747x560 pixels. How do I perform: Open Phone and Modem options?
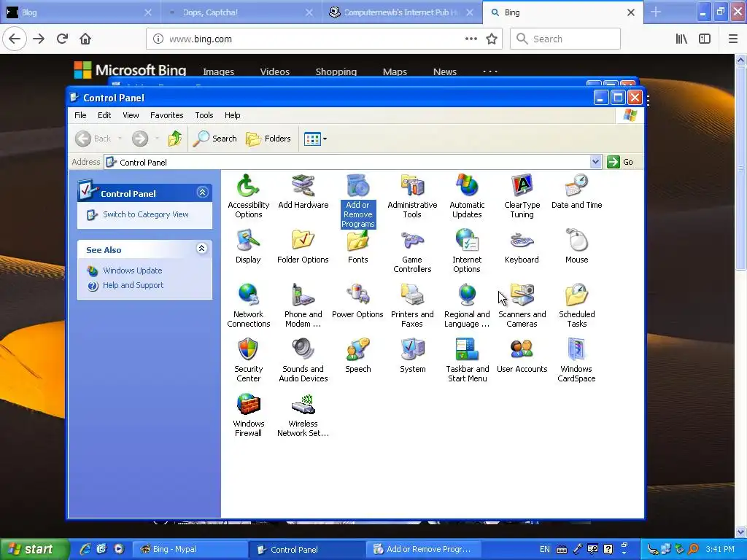[303, 306]
